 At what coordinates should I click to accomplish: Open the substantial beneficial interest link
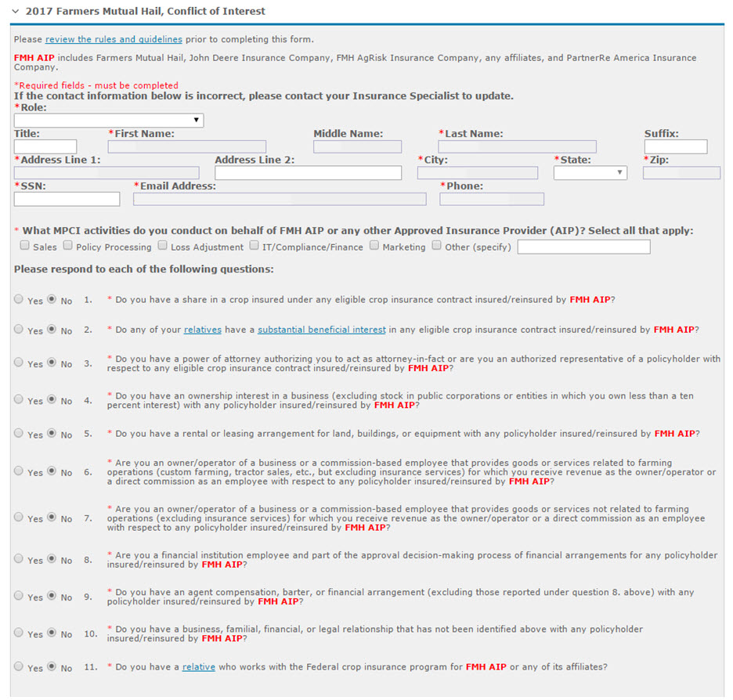tap(321, 330)
